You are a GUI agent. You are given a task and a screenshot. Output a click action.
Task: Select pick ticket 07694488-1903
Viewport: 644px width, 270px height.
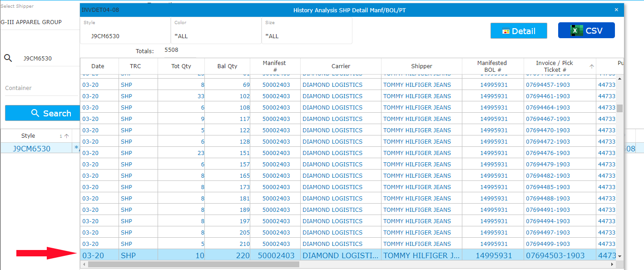coord(548,198)
